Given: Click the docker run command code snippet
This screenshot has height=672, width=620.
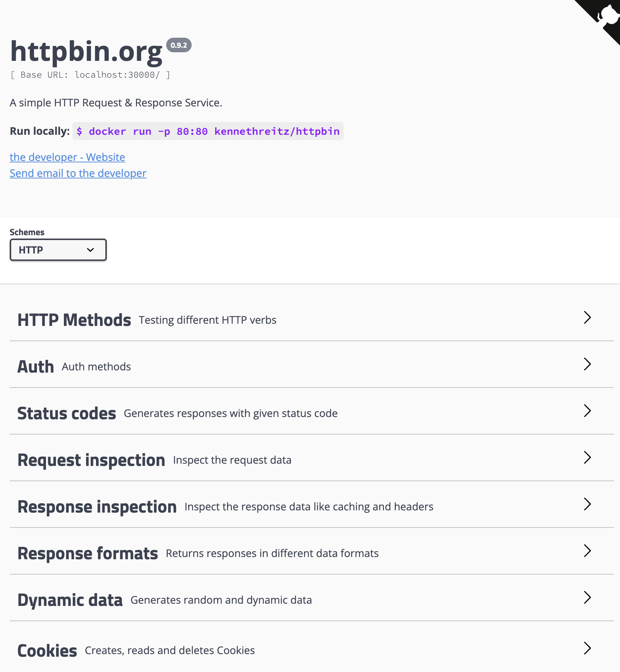Looking at the screenshot, I should coord(208,131).
